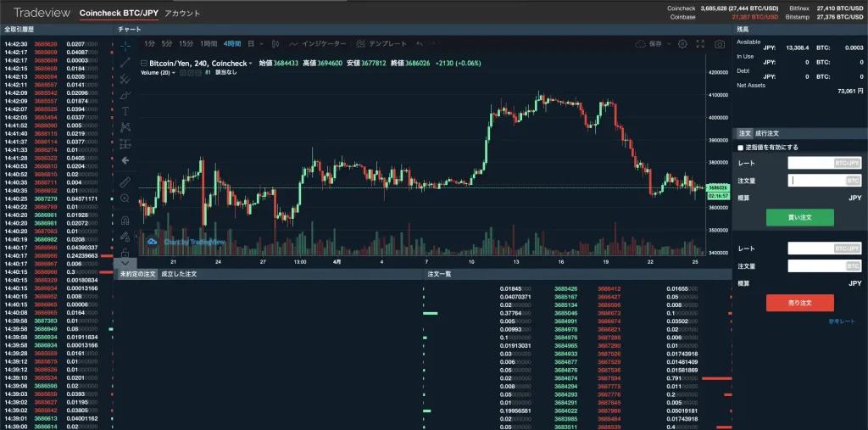Image resolution: width=868 pixels, height=430 pixels.
Task: Click ask price 3687594 in order book
Action: [x=609, y=378]
